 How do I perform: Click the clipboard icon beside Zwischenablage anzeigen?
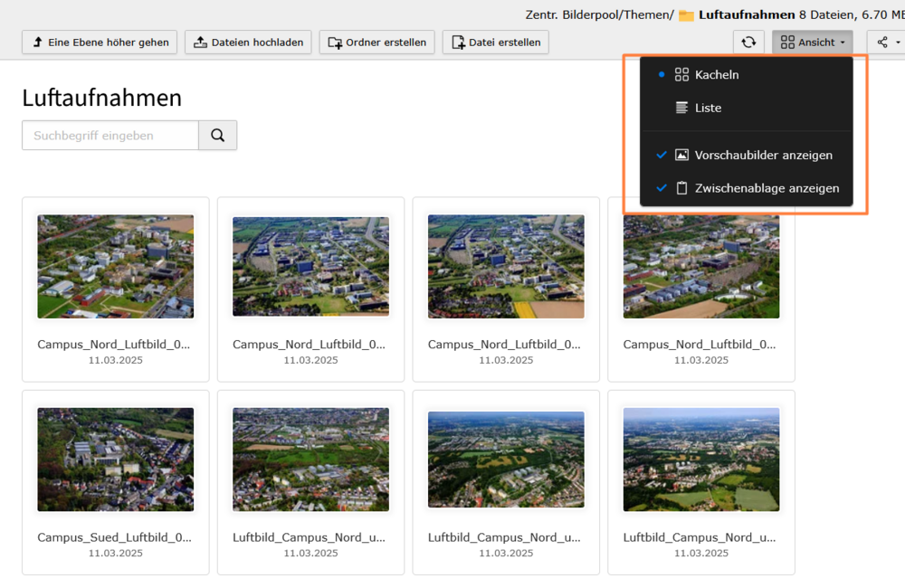682,188
